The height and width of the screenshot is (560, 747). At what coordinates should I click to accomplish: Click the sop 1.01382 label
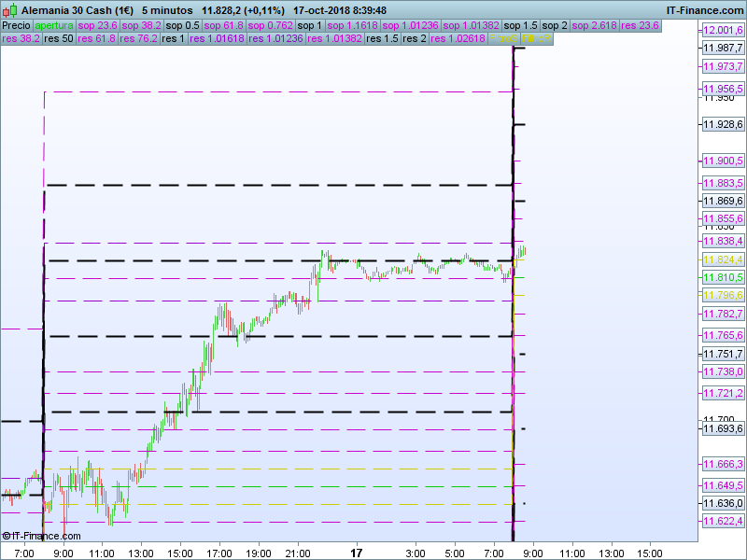(x=472, y=25)
